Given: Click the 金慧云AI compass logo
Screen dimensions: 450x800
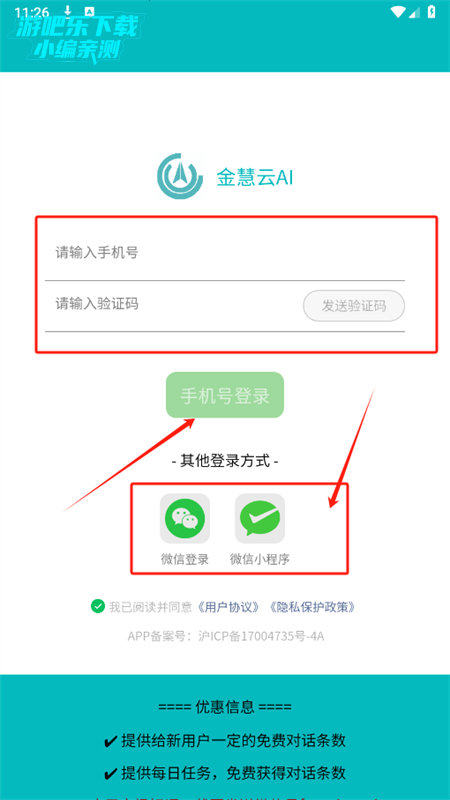Looking at the screenshot, I should (x=178, y=176).
